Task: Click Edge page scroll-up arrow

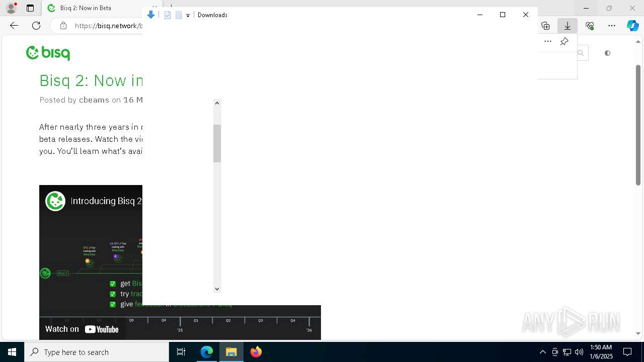Action: [638, 42]
